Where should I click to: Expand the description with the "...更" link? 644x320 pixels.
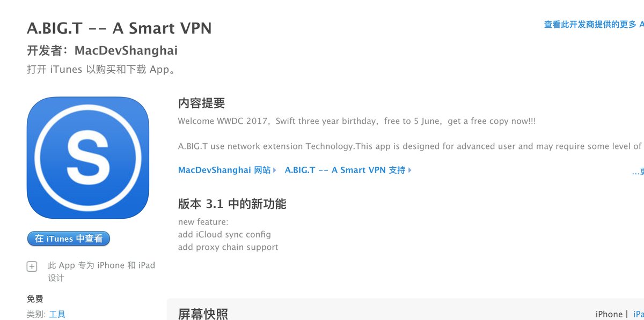tap(638, 173)
